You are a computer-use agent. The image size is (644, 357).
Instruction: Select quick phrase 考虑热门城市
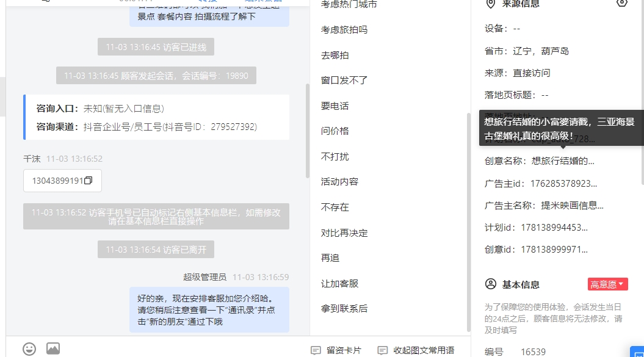click(x=349, y=4)
